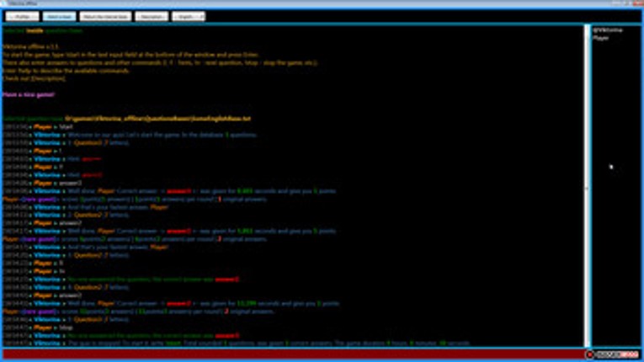Click the Return the internal base button
This screenshot has height=362, width=644.
[x=105, y=17]
